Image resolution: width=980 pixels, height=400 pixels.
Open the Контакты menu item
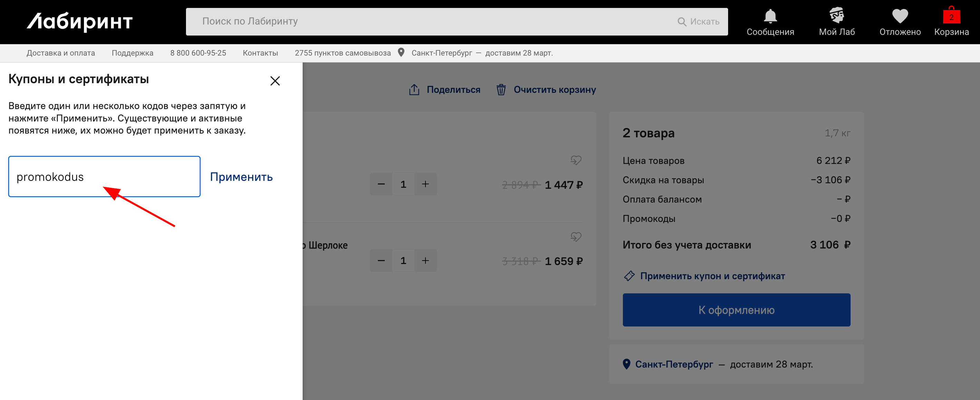pyautogui.click(x=260, y=53)
